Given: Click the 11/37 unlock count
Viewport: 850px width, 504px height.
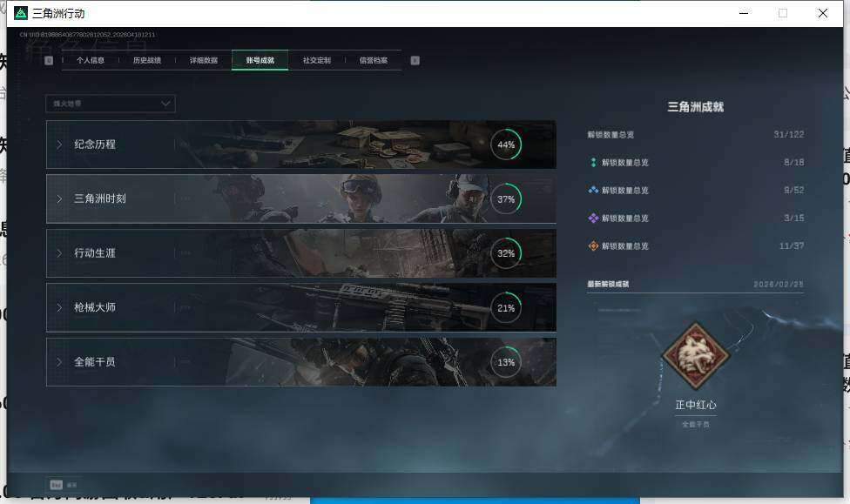Looking at the screenshot, I should coord(792,246).
